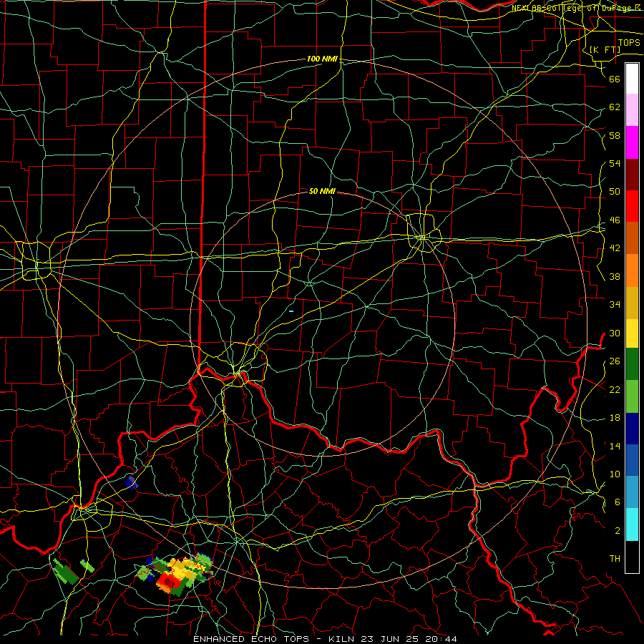
Task: Click the "TH" threshold legend label
Action: coord(615,559)
